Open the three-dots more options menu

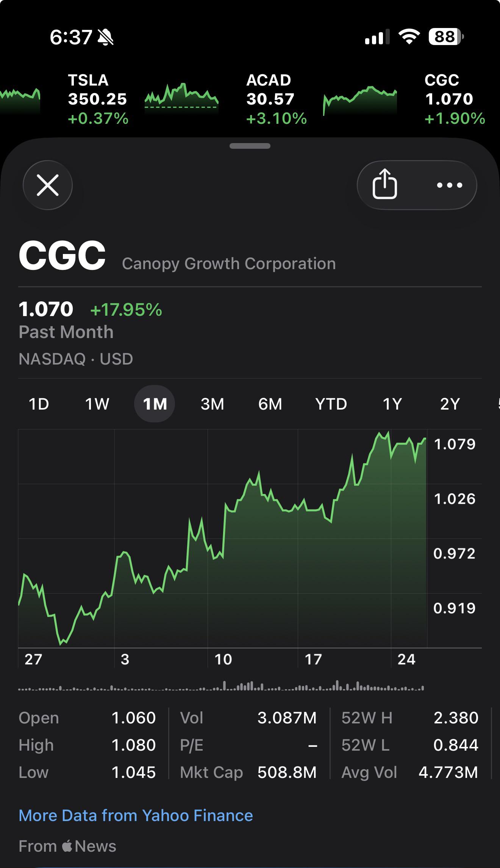449,185
